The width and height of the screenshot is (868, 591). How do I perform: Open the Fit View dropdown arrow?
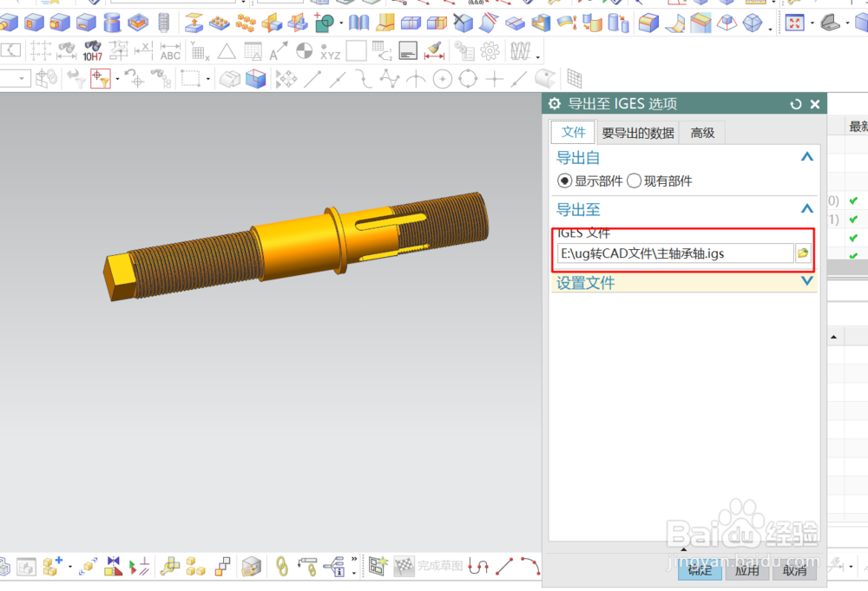click(x=812, y=23)
